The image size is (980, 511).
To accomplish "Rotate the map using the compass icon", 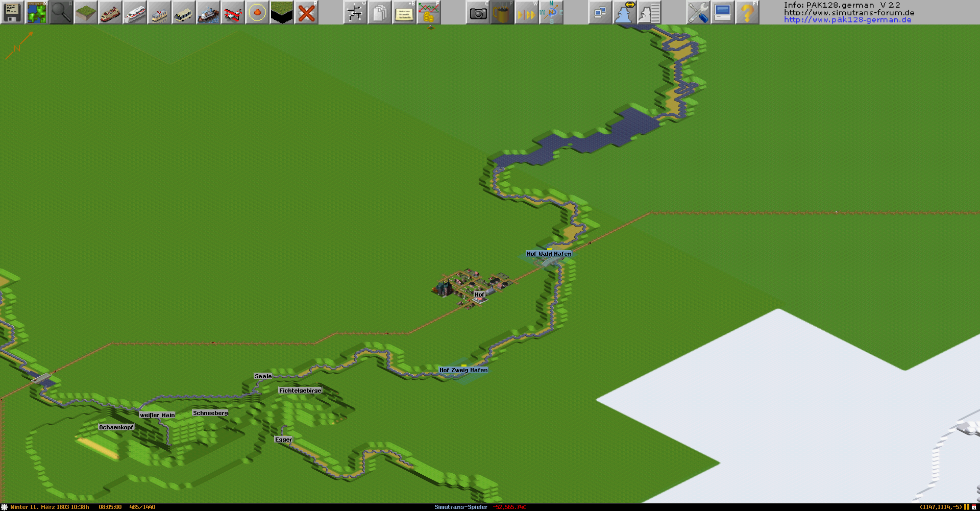I will (551, 12).
